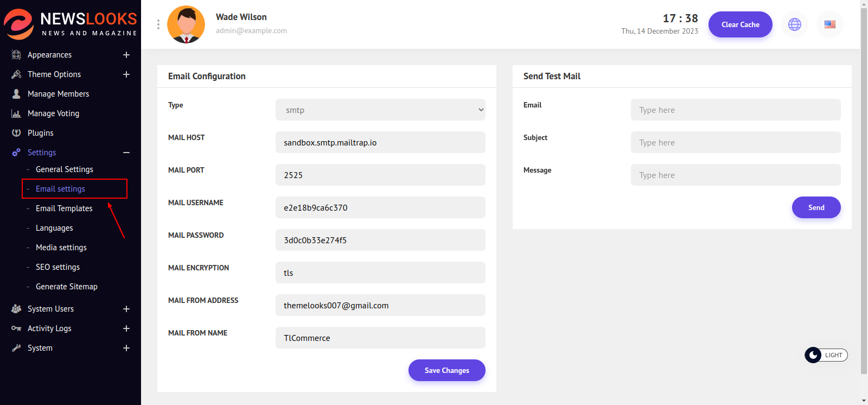Screen dimensions: 868x405
Task: Expand System Users submenu
Action: coord(126,309)
